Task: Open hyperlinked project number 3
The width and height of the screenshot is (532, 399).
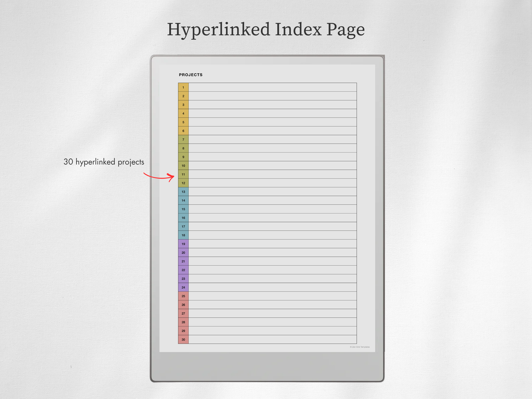Action: pyautogui.click(x=183, y=105)
